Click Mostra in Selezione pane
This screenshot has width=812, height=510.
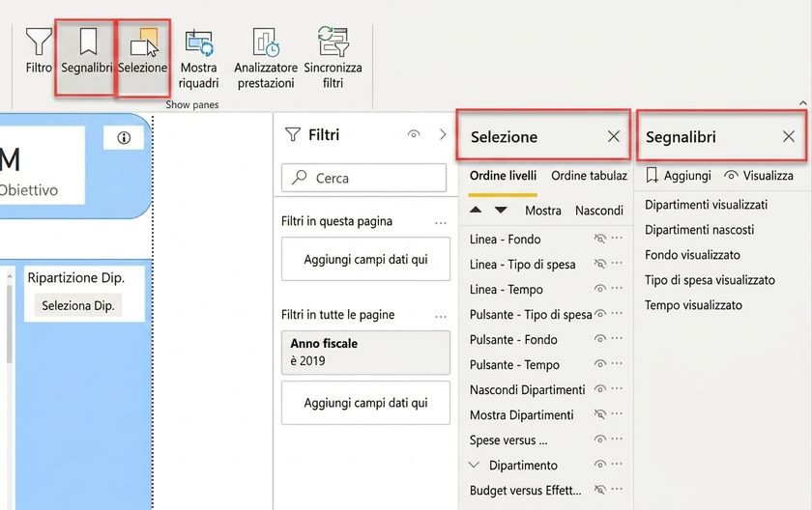(x=543, y=211)
